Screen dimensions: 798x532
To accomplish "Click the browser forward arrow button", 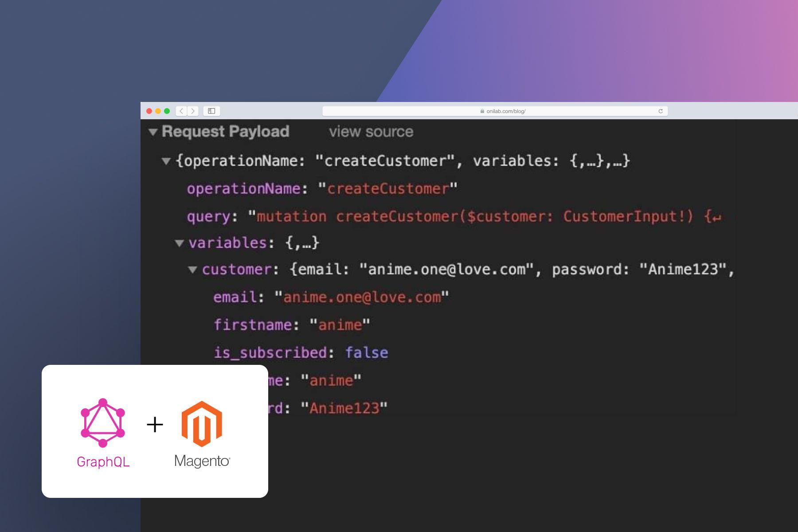I will point(193,111).
